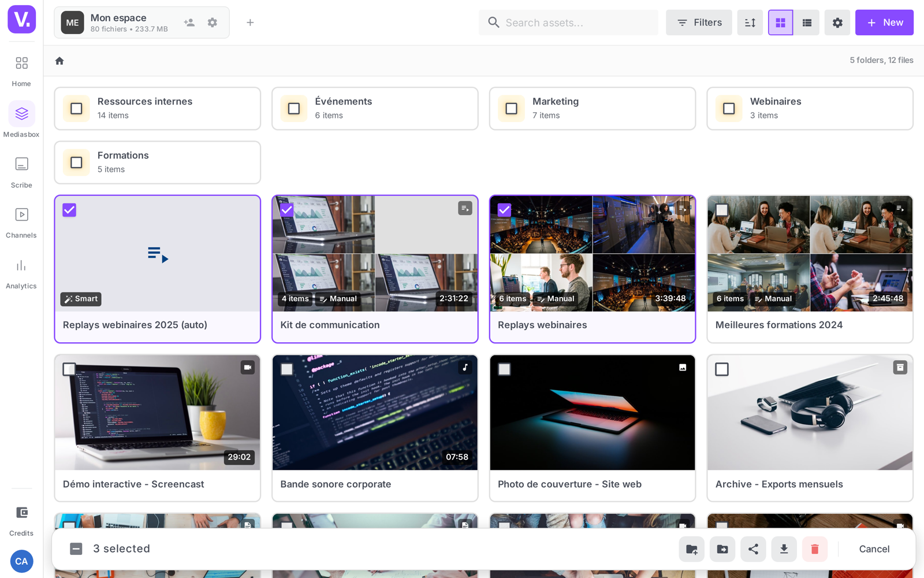Click the 07:58 duration on Bande sonore
Viewport: 924px width, 578px height.
457,457
